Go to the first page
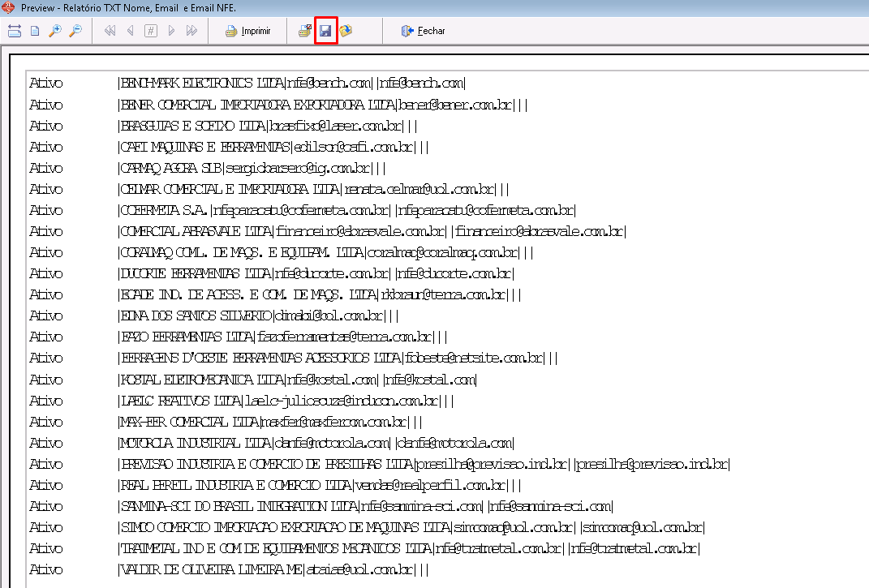 click(x=110, y=31)
